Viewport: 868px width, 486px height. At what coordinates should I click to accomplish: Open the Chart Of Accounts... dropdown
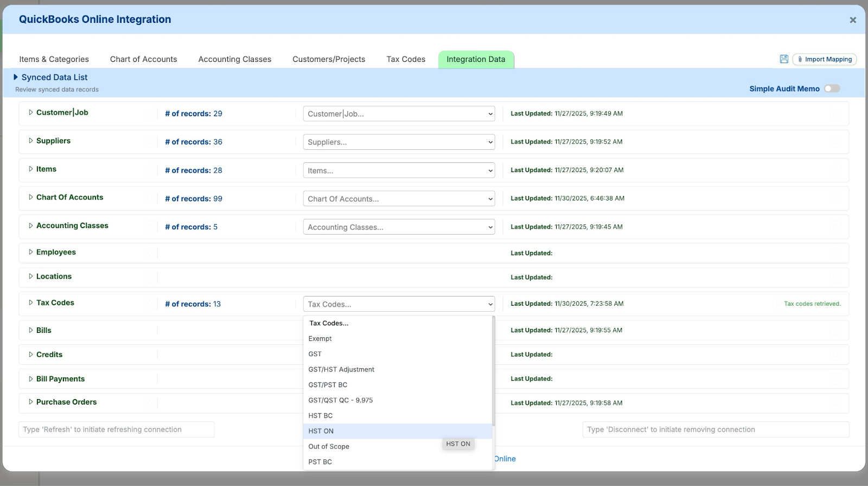[399, 198]
